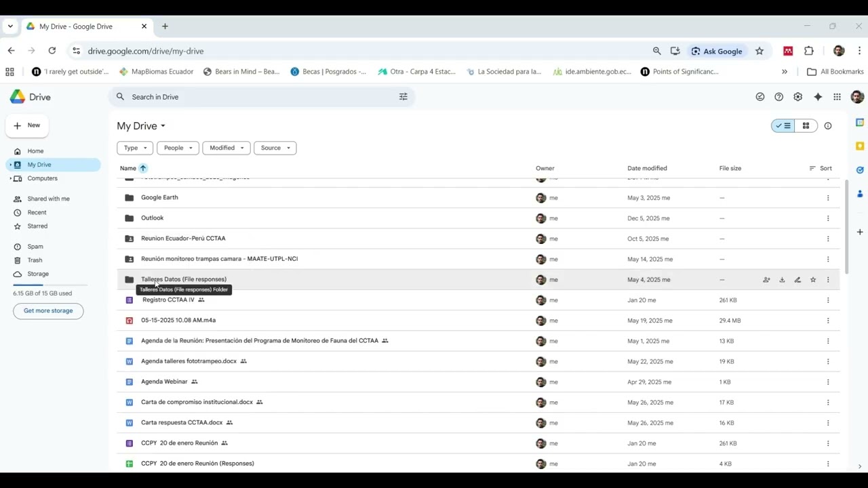Screen dimensions: 868x488
Task: Click the file list vertical scrollbar
Action: click(846, 227)
